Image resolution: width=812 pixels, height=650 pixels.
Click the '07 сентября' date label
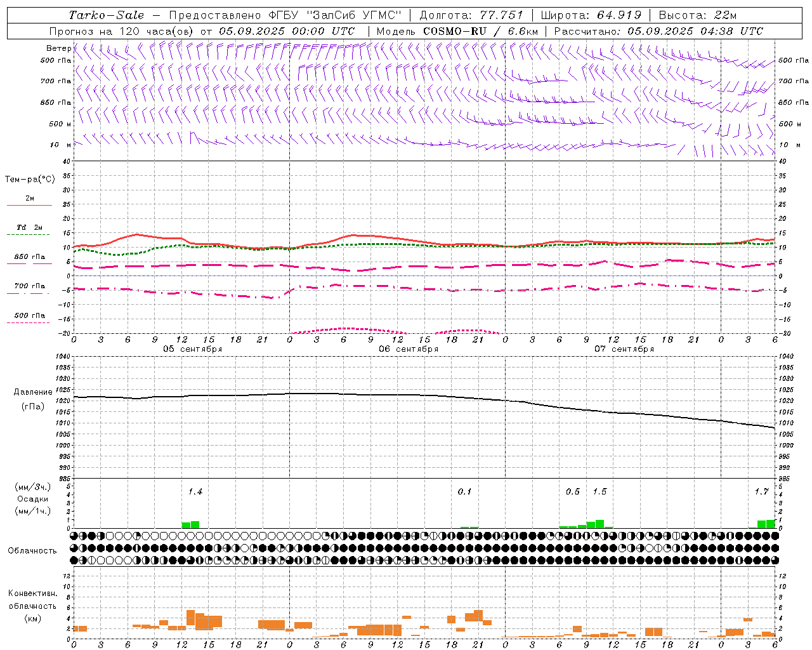click(x=624, y=349)
